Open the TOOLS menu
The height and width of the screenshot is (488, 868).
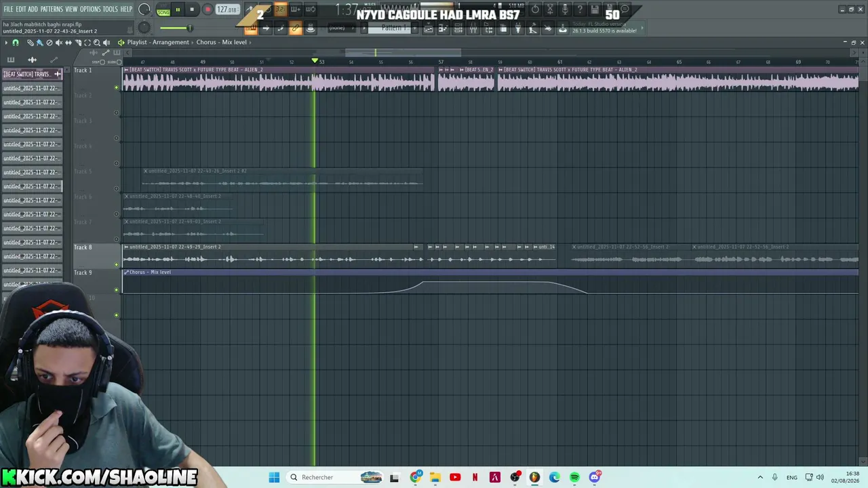point(111,9)
